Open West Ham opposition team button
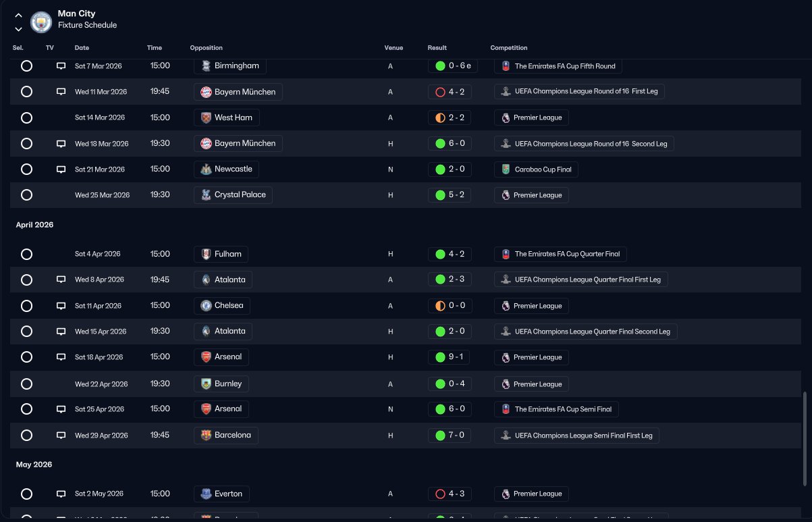This screenshot has width=812, height=522. click(x=227, y=118)
